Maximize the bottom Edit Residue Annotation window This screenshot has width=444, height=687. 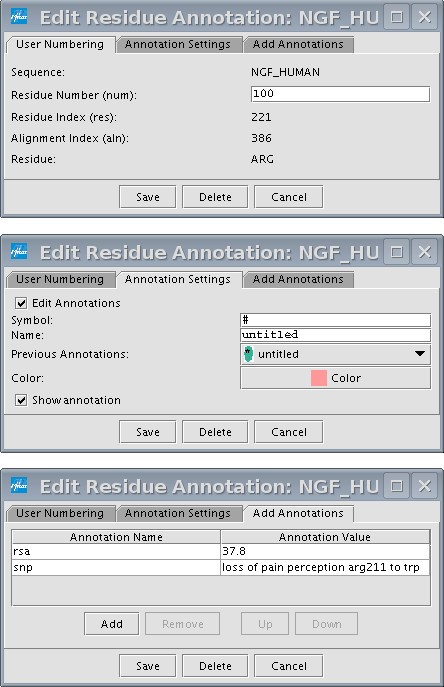pos(397,486)
